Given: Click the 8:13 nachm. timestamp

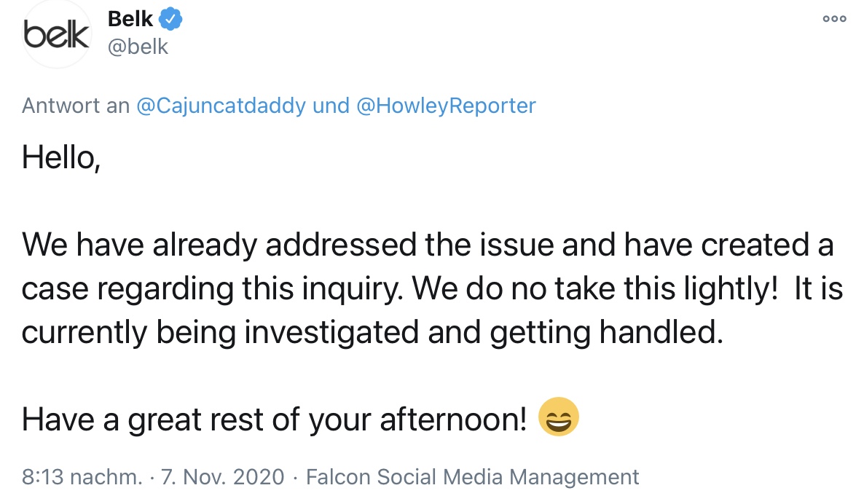Looking at the screenshot, I should click(x=82, y=478).
